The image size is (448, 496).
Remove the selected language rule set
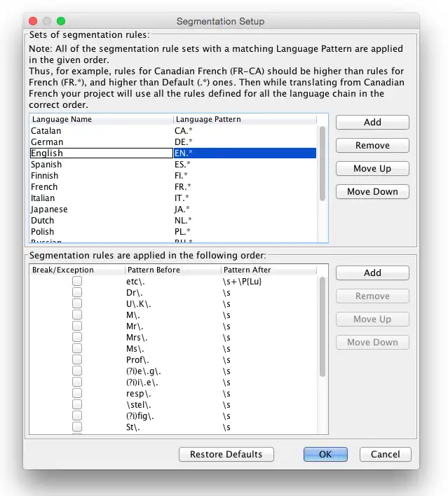(x=372, y=145)
